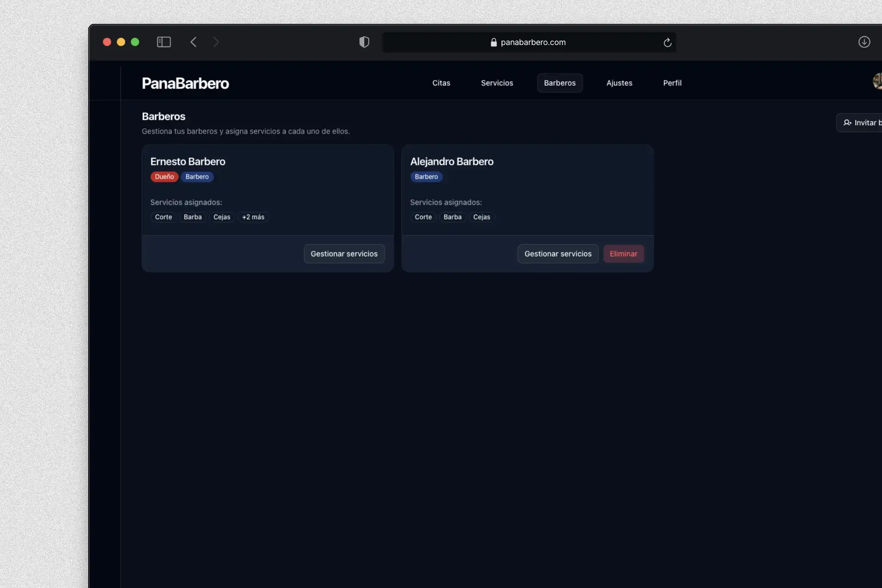Click the Gestiona tus barberos description text
The image size is (882, 588).
246,131
